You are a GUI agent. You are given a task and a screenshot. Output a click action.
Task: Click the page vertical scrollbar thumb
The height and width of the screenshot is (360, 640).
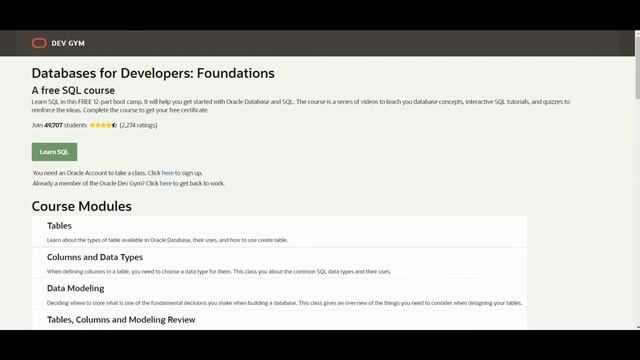coord(637,67)
